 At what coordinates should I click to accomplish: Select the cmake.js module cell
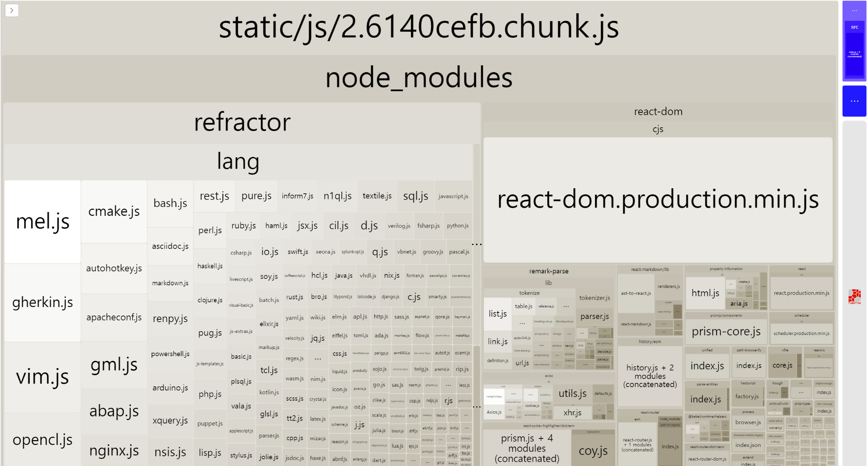tap(114, 212)
